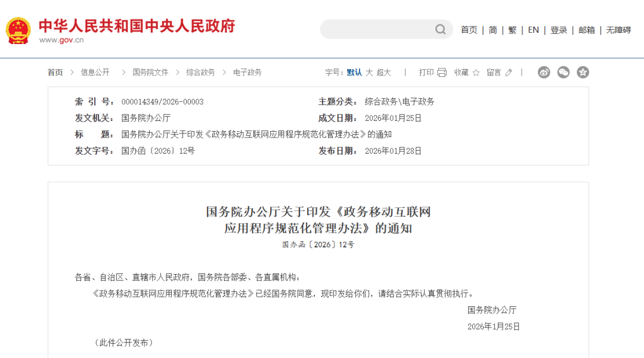644x358 pixels.
Task: Set font size to 超大
Action: click(x=383, y=72)
